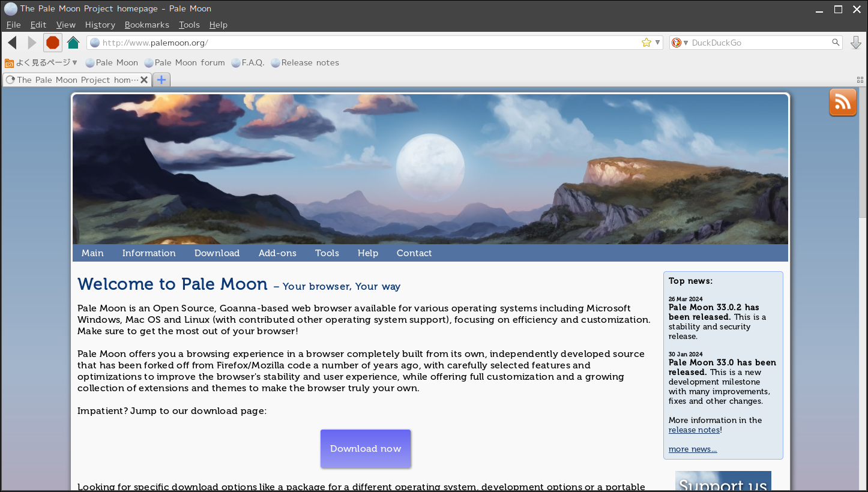868x492 pixels.
Task: Open the Help menu in the menu bar
Action: (219, 25)
